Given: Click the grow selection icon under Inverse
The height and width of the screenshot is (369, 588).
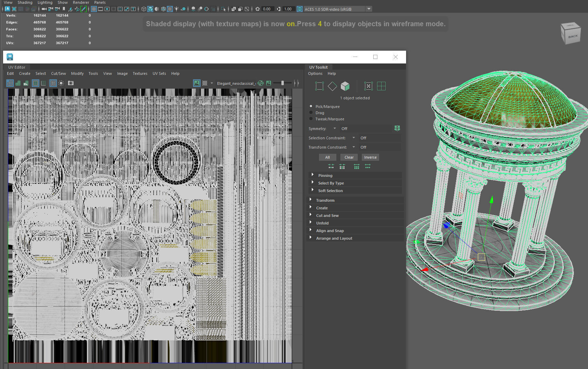Looking at the screenshot, I should coord(368,166).
